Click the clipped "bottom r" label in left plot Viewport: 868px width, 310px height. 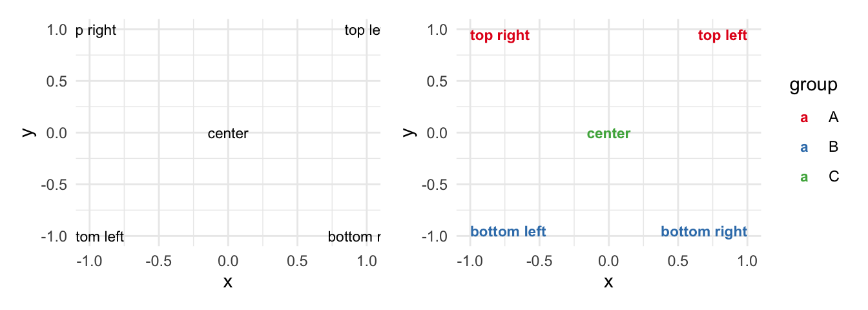355,237
